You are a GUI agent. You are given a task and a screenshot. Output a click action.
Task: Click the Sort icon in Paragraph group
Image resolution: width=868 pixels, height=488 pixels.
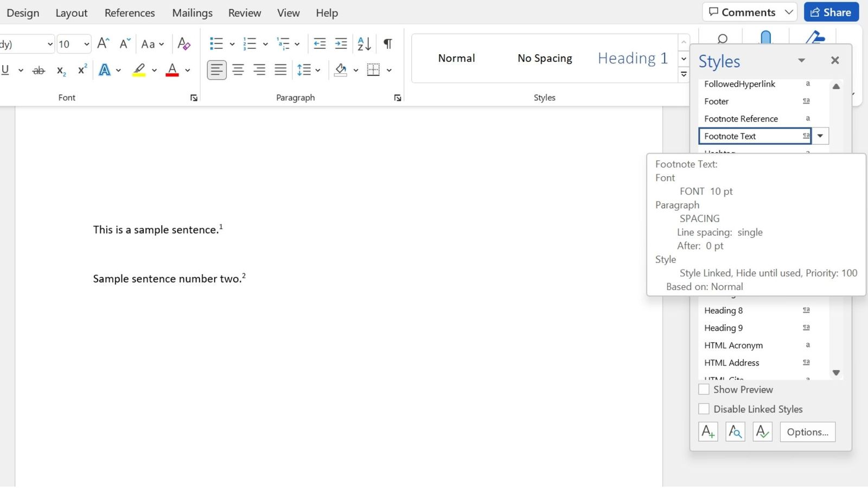364,44
